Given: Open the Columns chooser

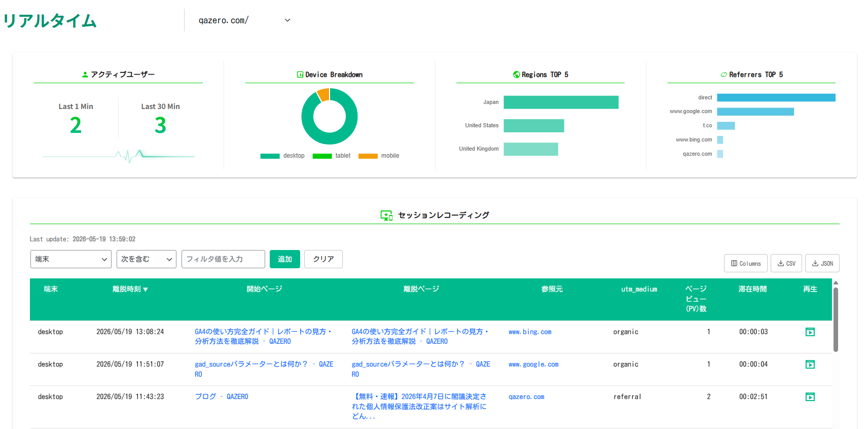Looking at the screenshot, I should click(x=746, y=263).
